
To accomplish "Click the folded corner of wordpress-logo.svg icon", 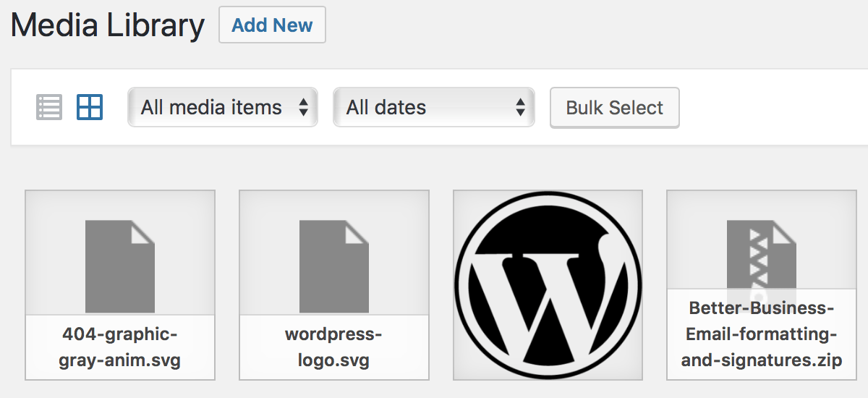I will tap(357, 232).
